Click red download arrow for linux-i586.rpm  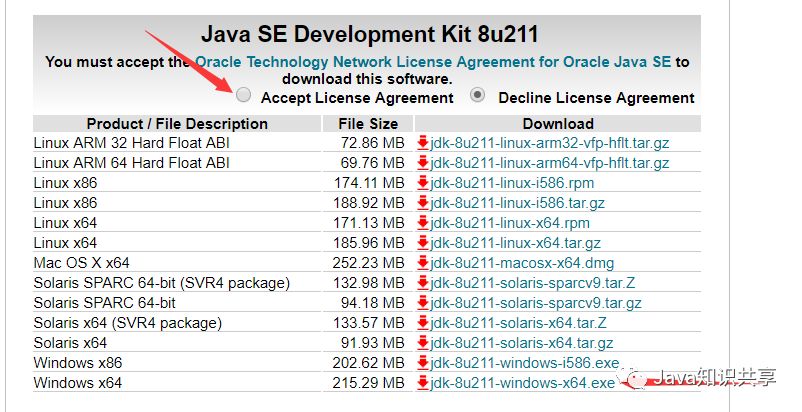click(x=422, y=182)
